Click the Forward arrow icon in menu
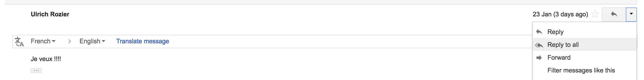 coord(539,58)
